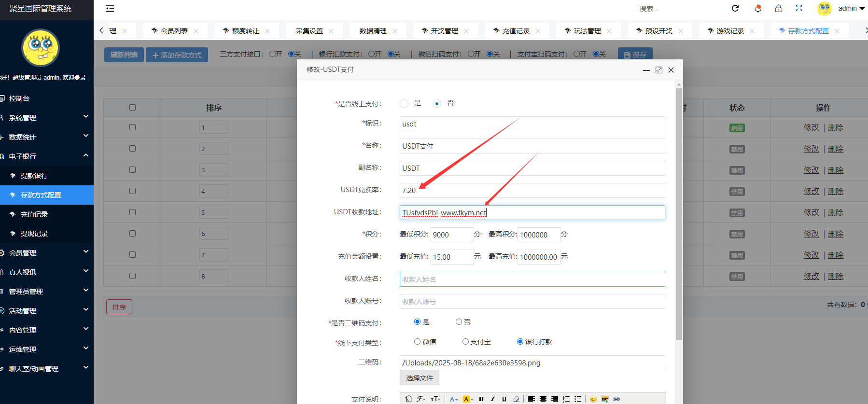
Task: Insert emoticon smiley in editor
Action: (593, 399)
